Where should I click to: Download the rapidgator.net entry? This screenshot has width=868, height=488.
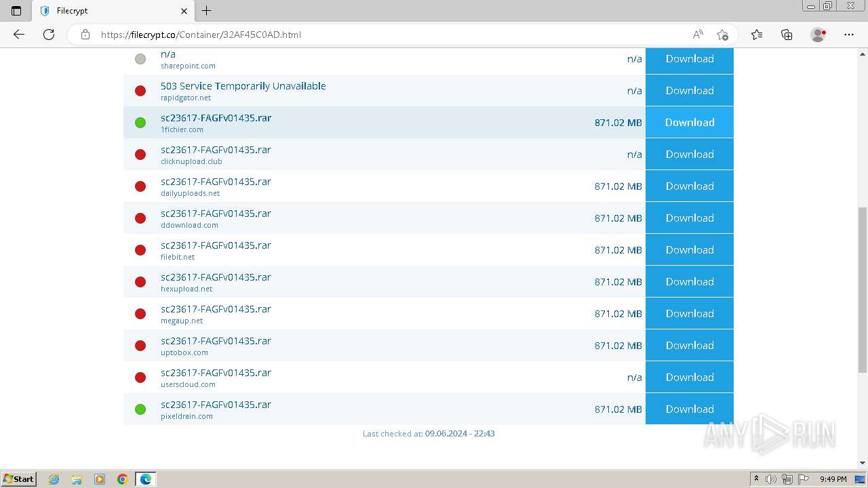[690, 90]
